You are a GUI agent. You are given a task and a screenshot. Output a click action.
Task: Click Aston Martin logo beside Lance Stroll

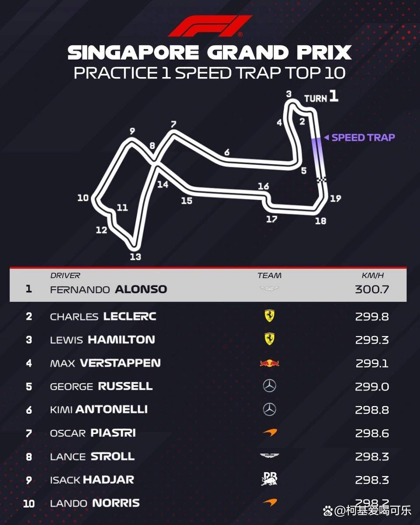point(269,456)
